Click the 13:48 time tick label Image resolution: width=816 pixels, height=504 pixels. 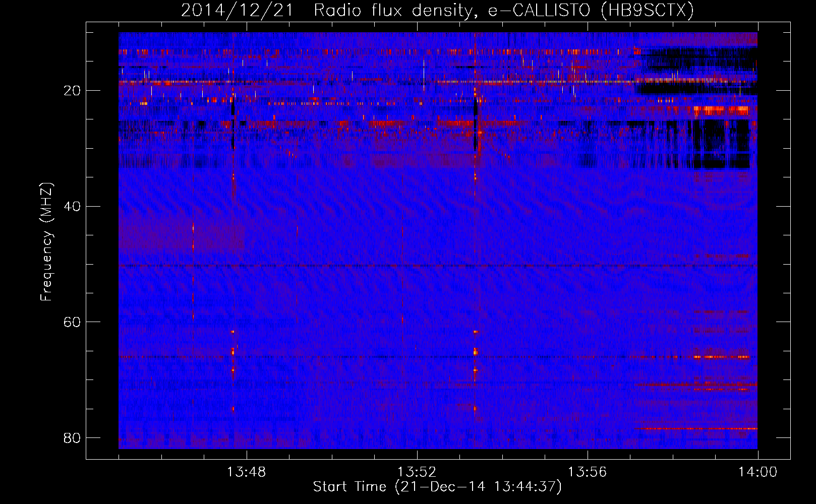coord(246,472)
